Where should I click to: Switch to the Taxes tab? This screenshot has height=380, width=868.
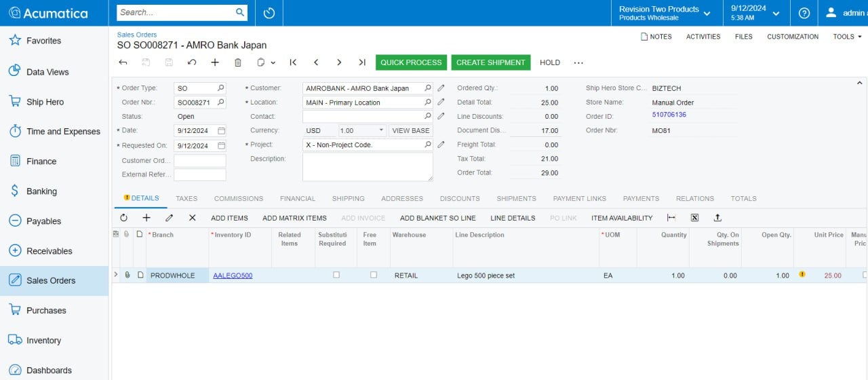tap(186, 199)
